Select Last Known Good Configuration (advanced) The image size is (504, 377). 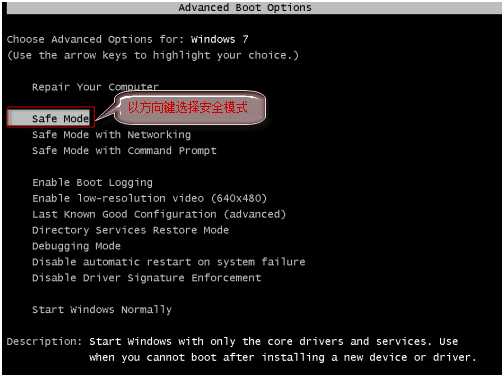(x=159, y=214)
